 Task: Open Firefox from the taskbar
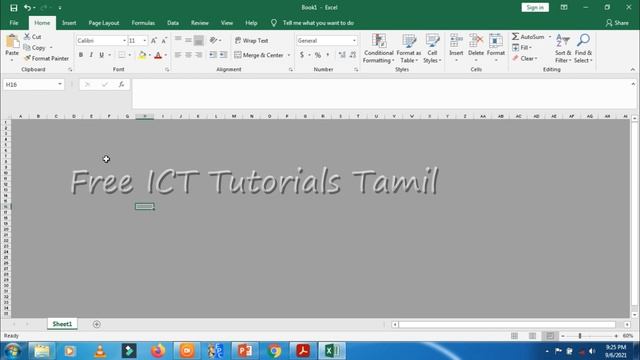pyautogui.click(x=158, y=351)
